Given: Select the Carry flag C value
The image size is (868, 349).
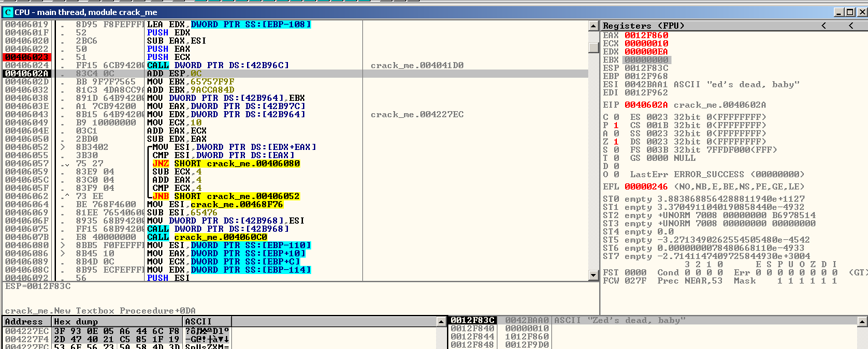Looking at the screenshot, I should [616, 117].
